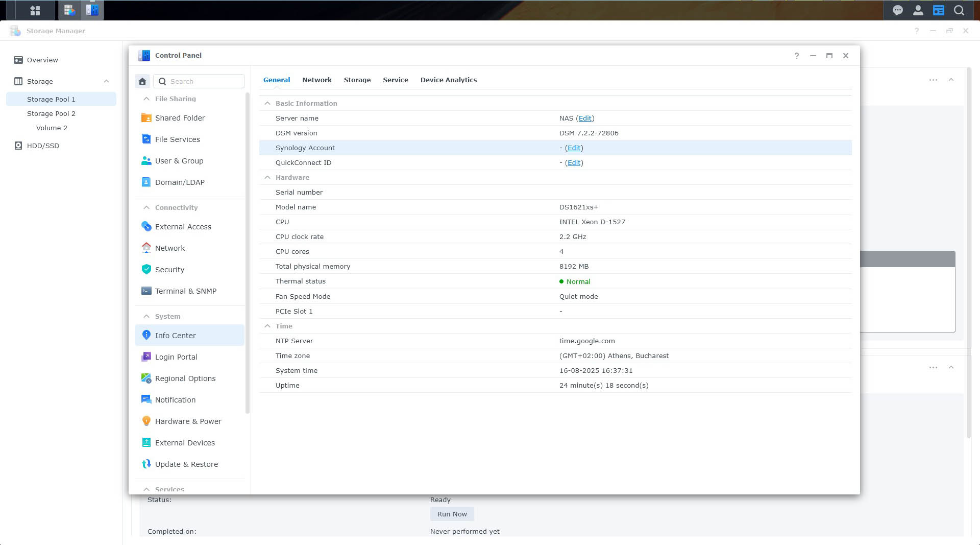This screenshot has width=980, height=545.
Task: Switch to the Device Analytics tab
Action: [x=449, y=80]
